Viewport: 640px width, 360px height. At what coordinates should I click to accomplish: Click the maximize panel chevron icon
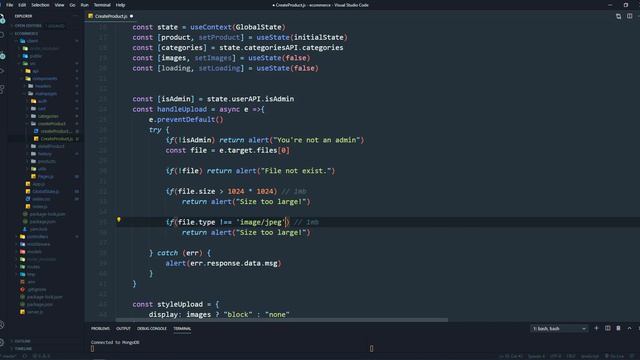pyautogui.click(x=629, y=328)
